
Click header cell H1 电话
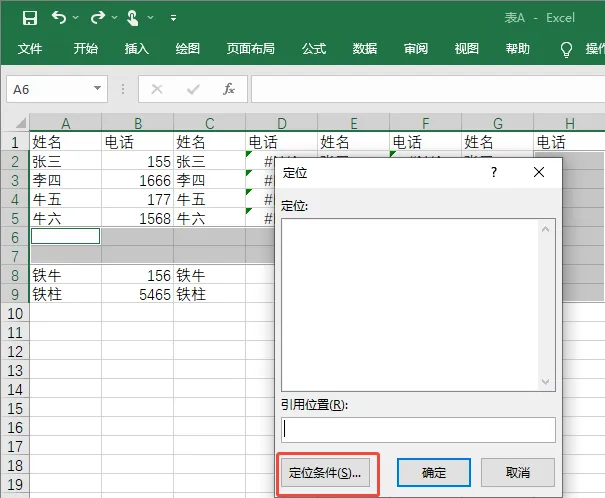click(x=570, y=142)
